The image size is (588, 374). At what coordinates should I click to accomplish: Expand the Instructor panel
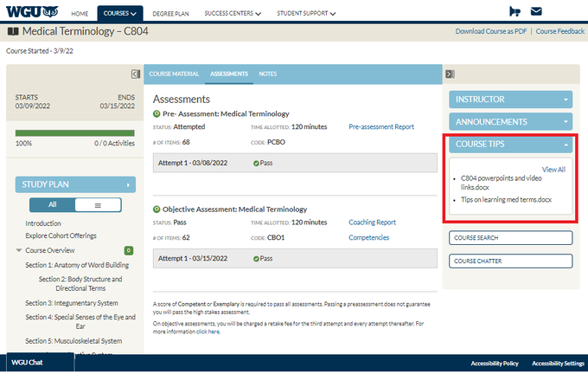[x=510, y=100]
